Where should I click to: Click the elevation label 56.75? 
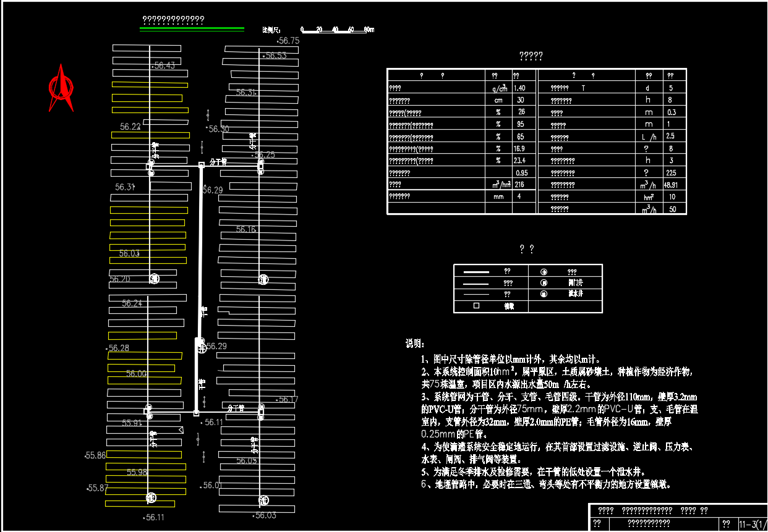[289, 41]
